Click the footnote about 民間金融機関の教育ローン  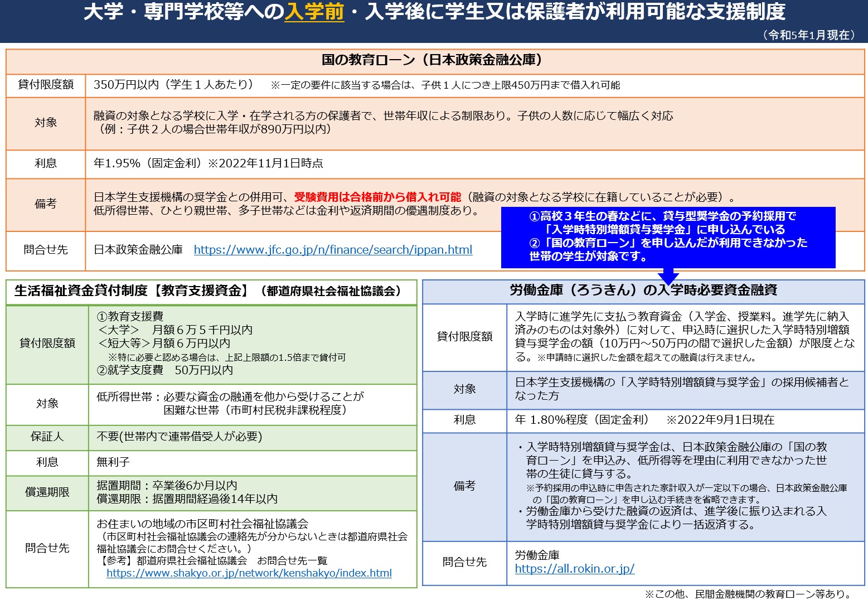(747, 594)
